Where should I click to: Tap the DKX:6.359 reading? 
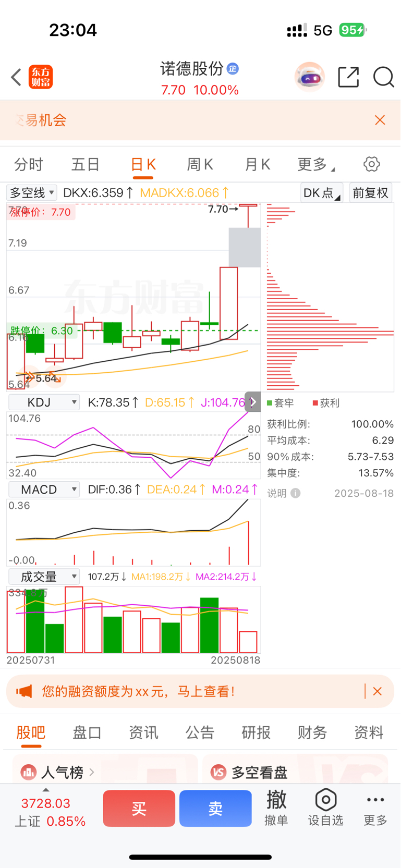(98, 193)
